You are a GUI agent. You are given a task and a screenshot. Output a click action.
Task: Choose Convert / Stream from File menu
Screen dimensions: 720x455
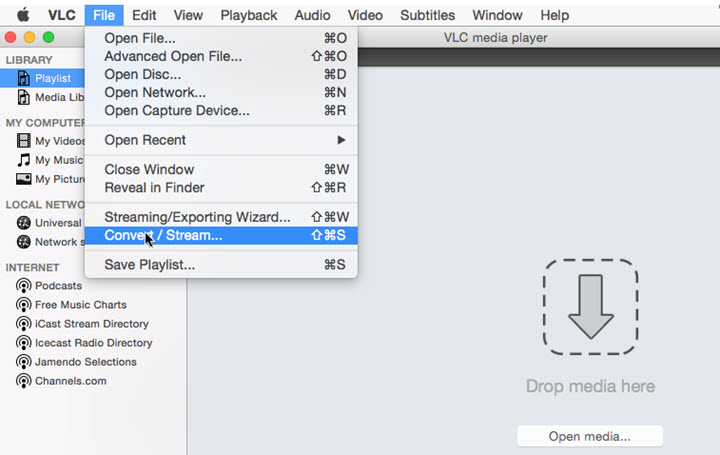[164, 236]
